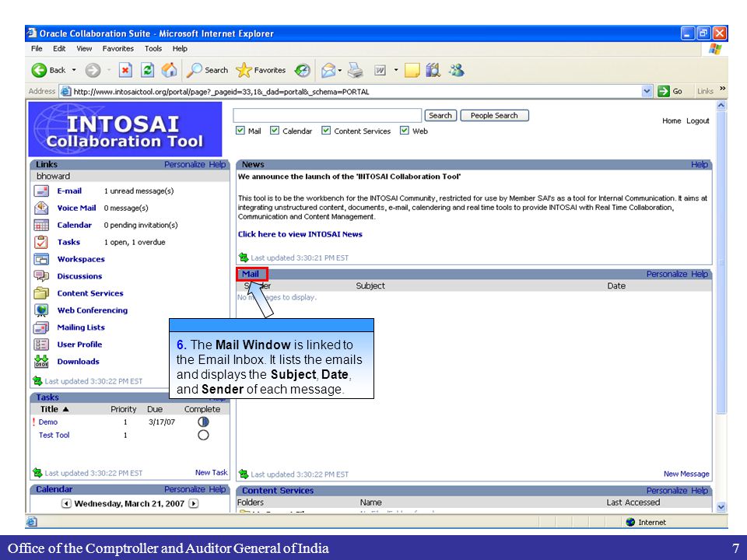Click the Voice Mail icon in Links panel
The height and width of the screenshot is (560, 747).
point(41,208)
